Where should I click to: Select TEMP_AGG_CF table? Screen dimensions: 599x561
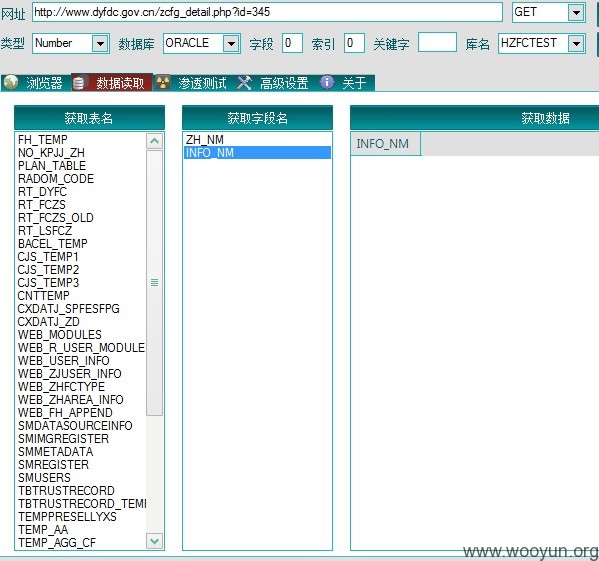[x=57, y=542]
